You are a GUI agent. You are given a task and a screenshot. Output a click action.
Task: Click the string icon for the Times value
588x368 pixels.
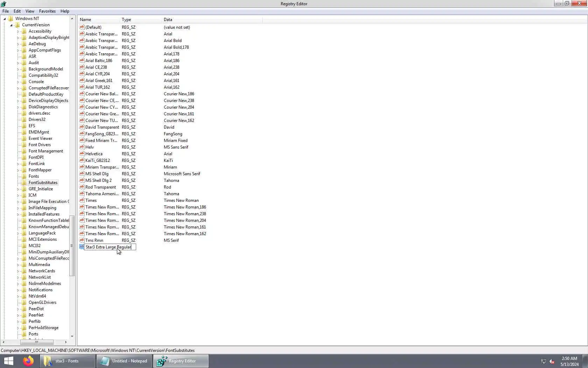coord(82,200)
